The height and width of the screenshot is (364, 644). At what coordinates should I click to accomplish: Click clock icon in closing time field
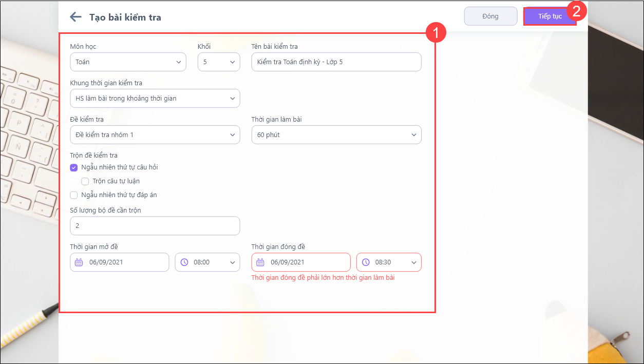pos(366,262)
